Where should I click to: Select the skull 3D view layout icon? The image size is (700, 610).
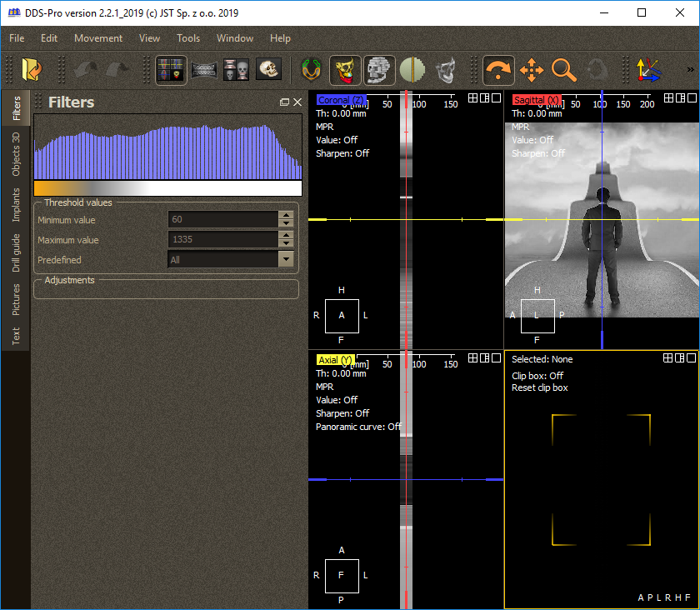point(268,70)
